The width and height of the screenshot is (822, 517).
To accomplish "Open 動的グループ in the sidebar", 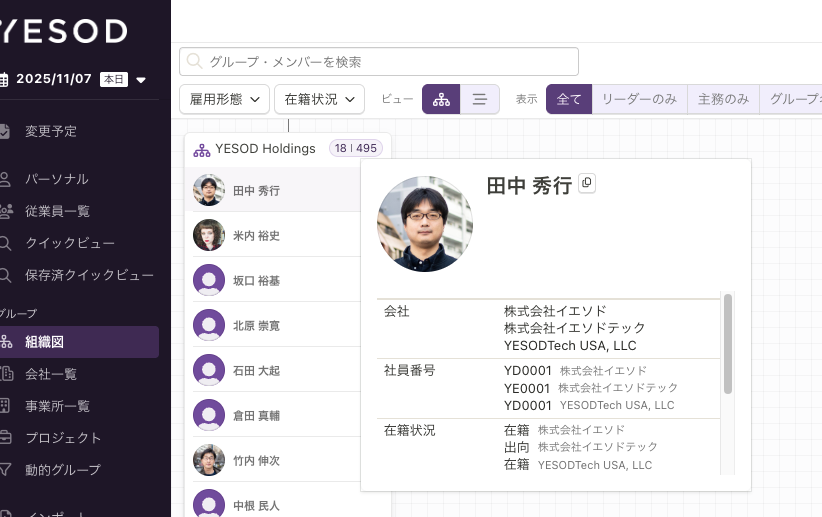I will [x=63, y=470].
